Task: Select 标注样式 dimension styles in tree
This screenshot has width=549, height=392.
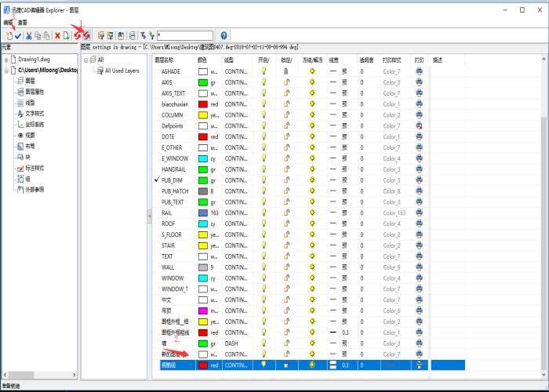Action: 35,168
